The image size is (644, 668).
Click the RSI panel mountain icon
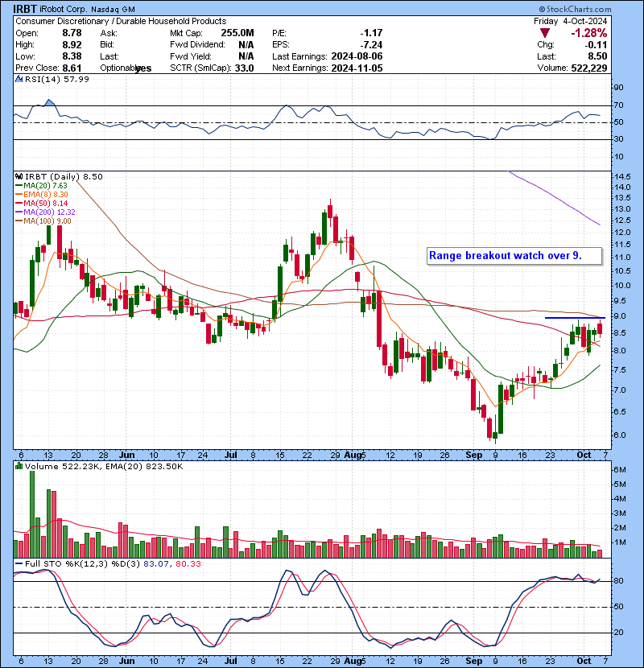[19, 79]
